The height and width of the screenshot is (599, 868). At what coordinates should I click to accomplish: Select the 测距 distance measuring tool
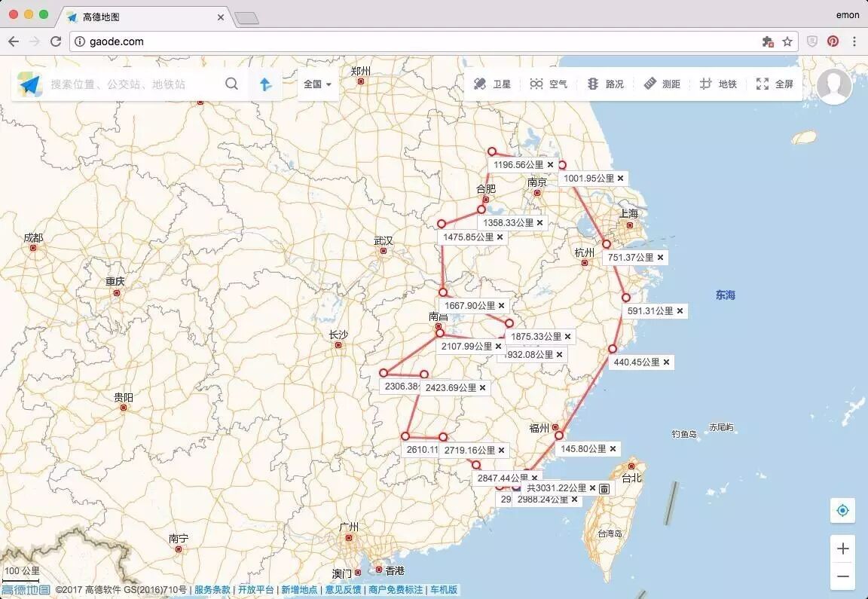point(662,84)
